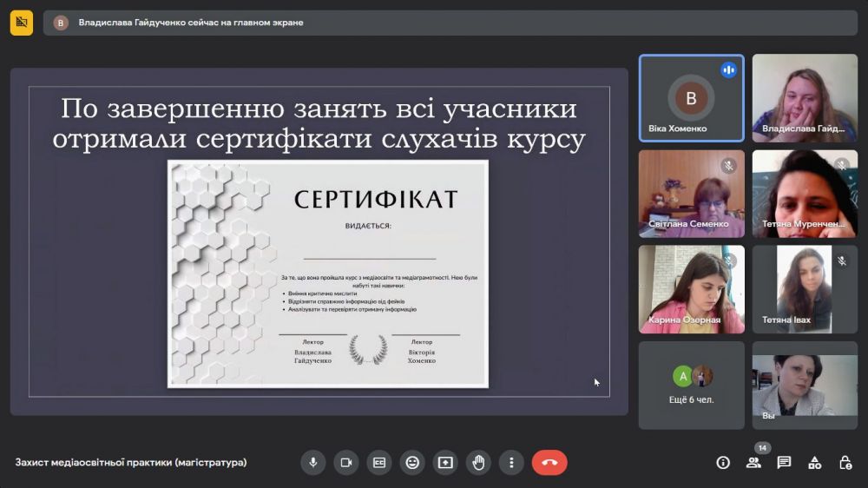Open the activities shapes icon
Image resolution: width=868 pixels, height=488 pixels.
pos(814,463)
